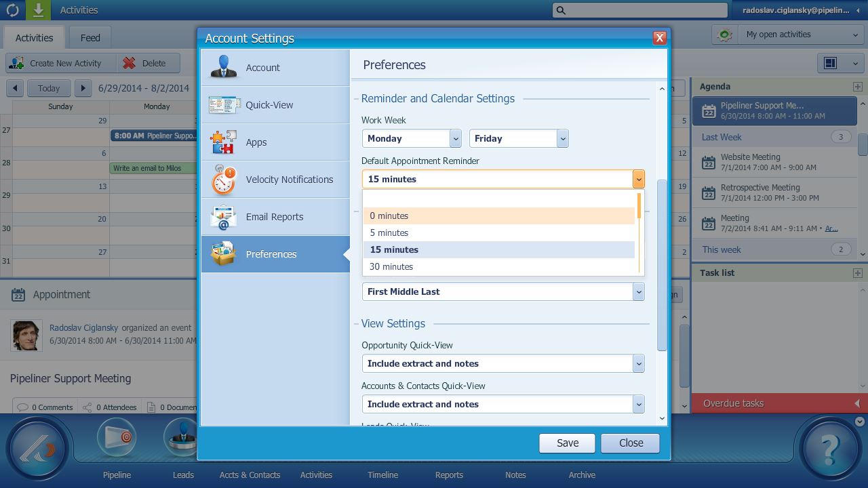The width and height of the screenshot is (868, 488).
Task: Open the Velocity Notifications section
Action: (x=275, y=179)
